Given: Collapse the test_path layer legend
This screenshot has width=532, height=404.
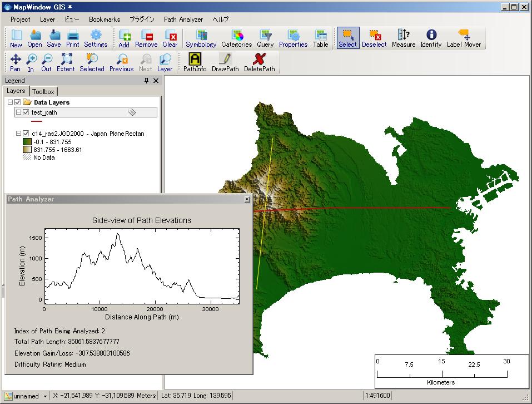Looking at the screenshot, I should click(18, 112).
